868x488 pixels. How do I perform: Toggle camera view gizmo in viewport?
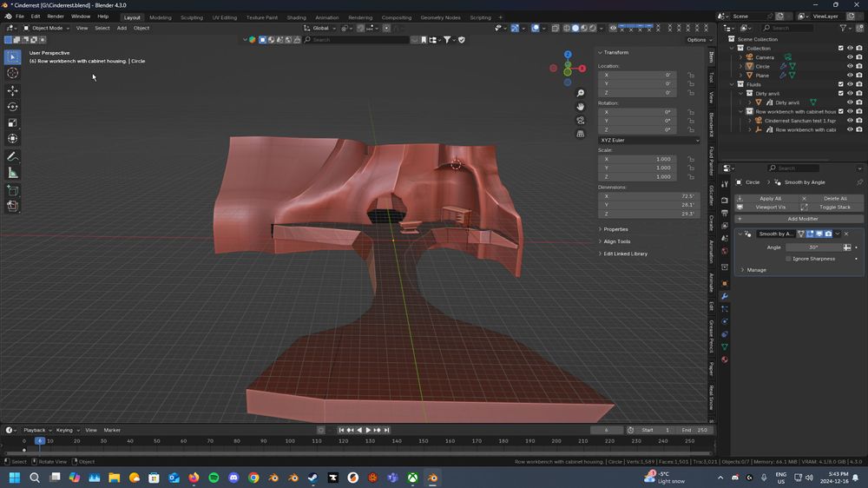581,120
